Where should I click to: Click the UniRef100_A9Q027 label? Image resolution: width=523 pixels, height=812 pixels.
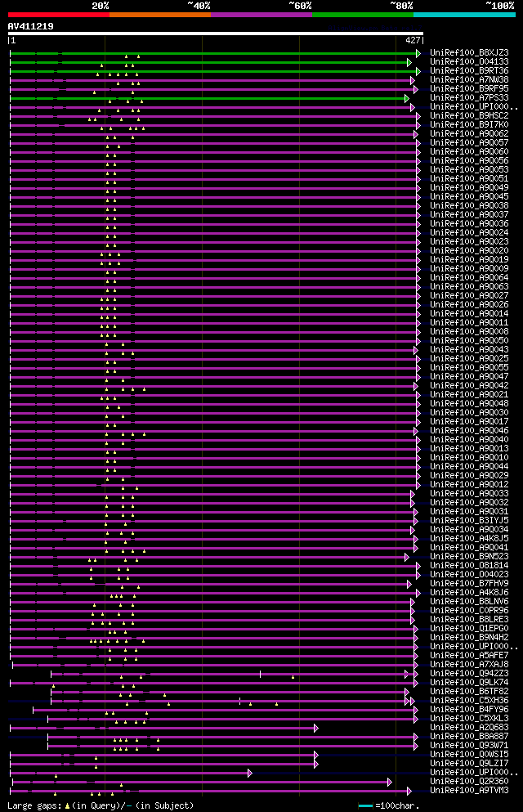tap(469, 295)
